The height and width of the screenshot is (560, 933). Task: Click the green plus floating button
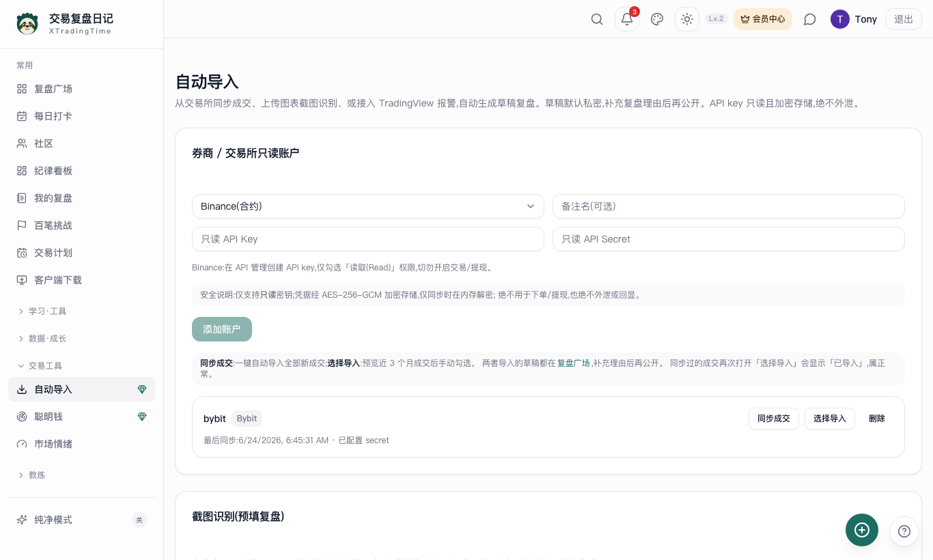[862, 530]
